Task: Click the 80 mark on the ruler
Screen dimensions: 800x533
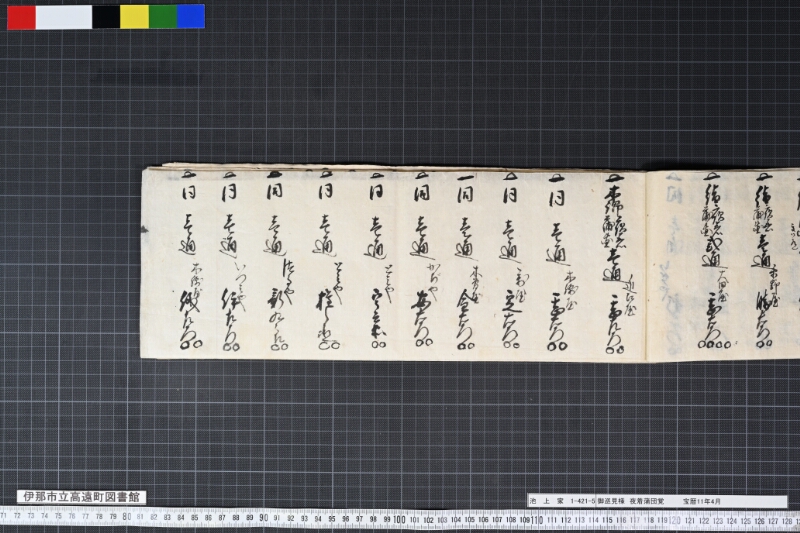Action: coord(127,517)
